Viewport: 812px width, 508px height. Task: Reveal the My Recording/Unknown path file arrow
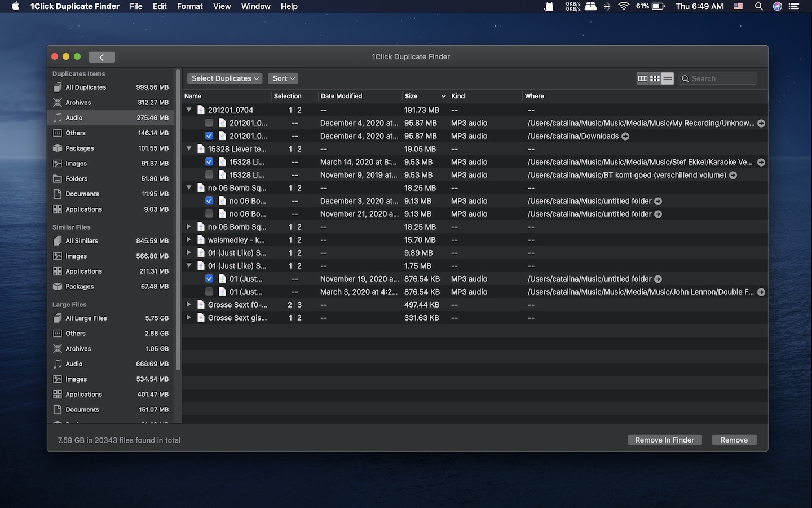coord(761,123)
